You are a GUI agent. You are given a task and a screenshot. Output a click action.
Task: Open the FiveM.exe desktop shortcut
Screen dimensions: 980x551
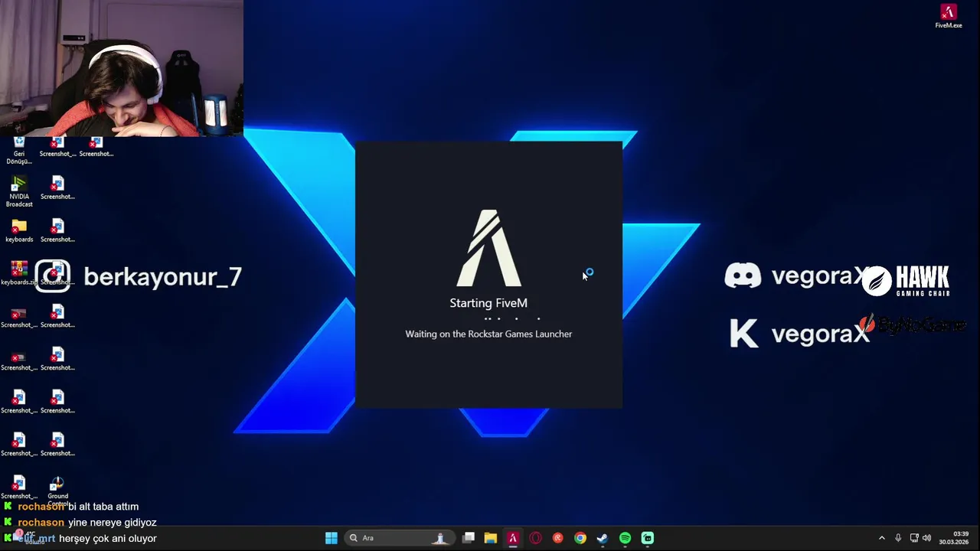point(948,16)
